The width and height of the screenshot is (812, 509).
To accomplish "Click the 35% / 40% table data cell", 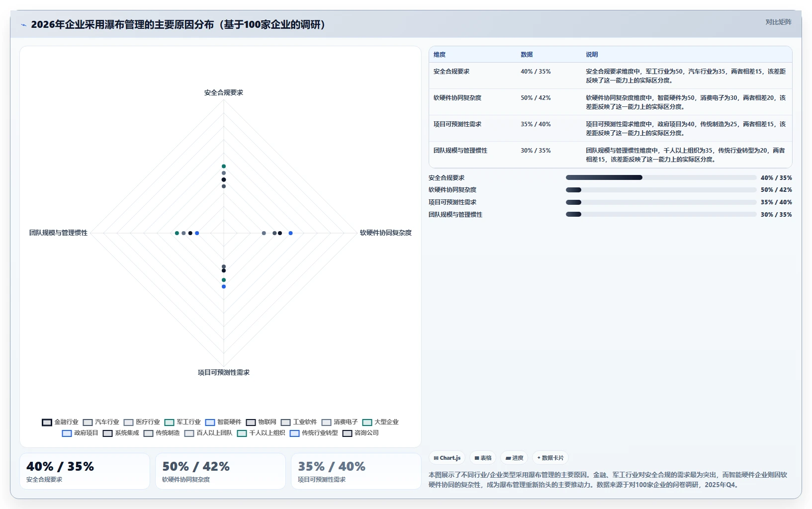I will point(536,124).
